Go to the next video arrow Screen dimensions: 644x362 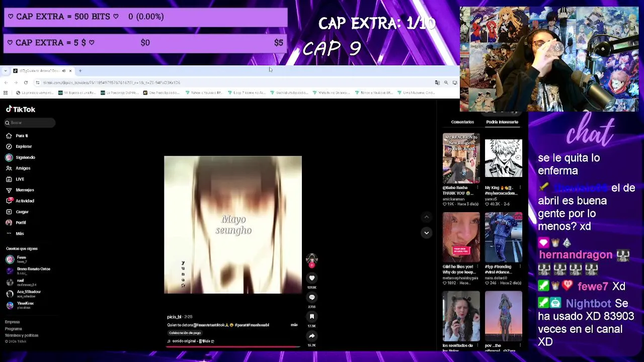pos(427,233)
